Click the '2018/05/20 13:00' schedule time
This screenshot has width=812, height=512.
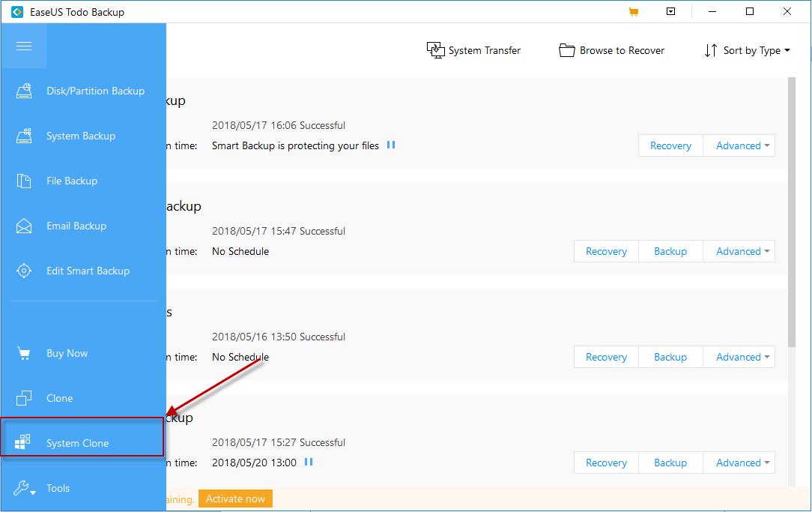pos(254,463)
